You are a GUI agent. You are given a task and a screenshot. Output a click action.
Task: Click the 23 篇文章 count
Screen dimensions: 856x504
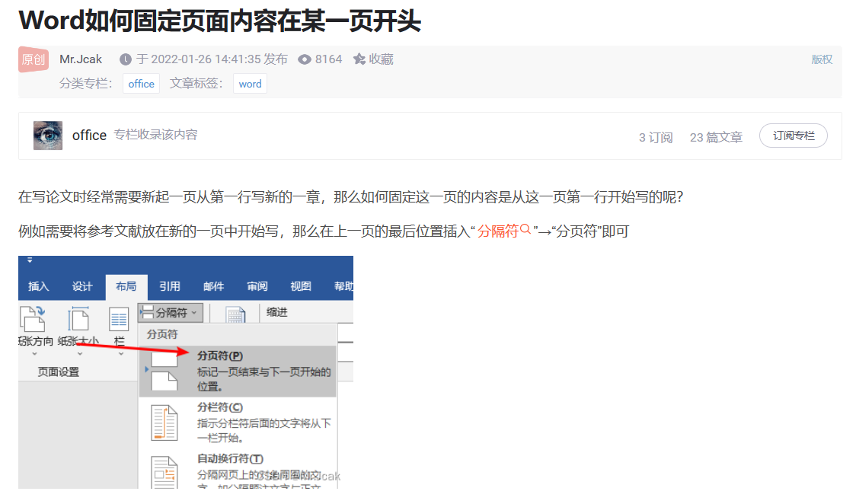pos(716,138)
